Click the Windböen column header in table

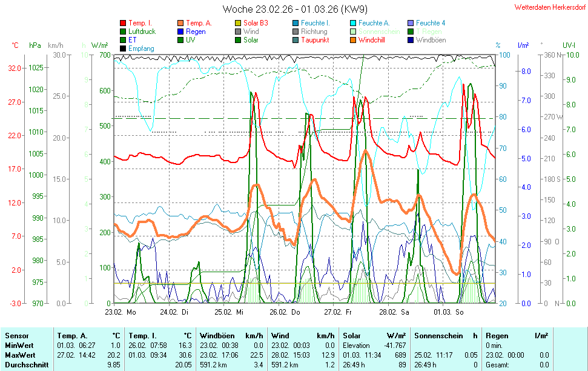[x=214, y=335]
